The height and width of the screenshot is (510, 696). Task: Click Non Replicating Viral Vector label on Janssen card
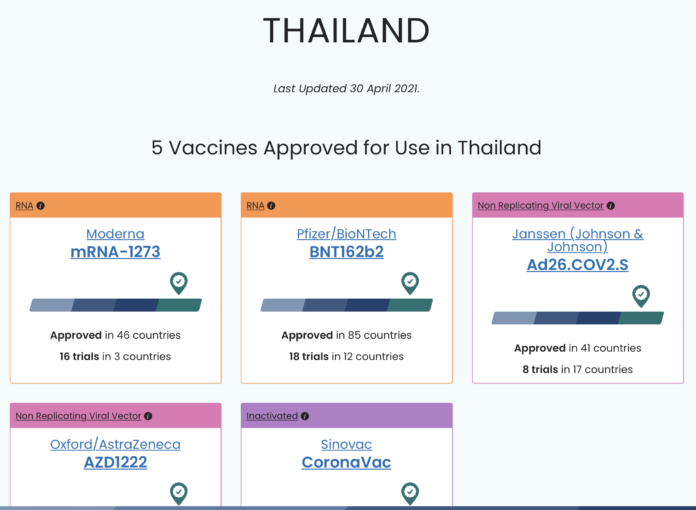(541, 206)
